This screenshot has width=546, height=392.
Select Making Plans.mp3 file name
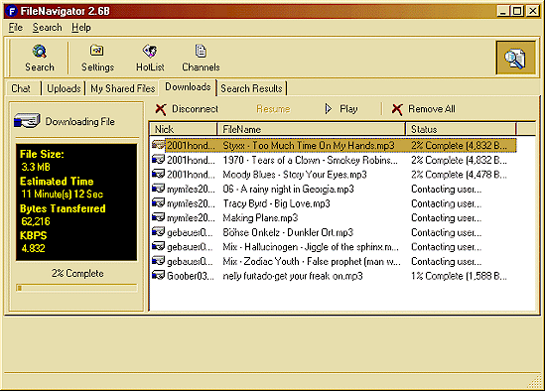[x=260, y=218]
